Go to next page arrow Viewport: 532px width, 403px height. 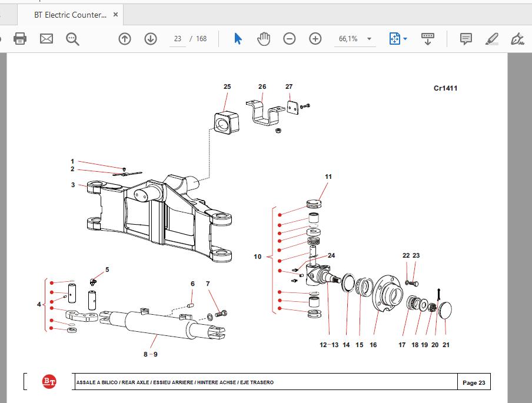coord(151,39)
